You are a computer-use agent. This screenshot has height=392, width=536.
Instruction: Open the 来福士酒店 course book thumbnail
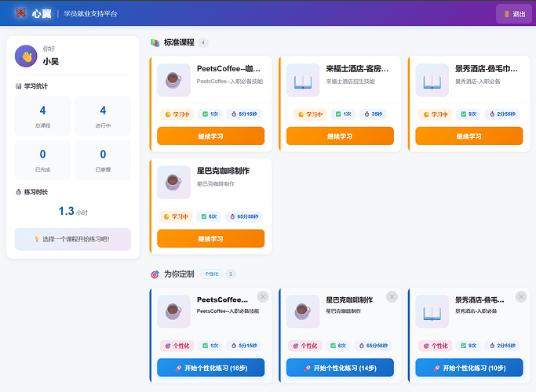303,80
